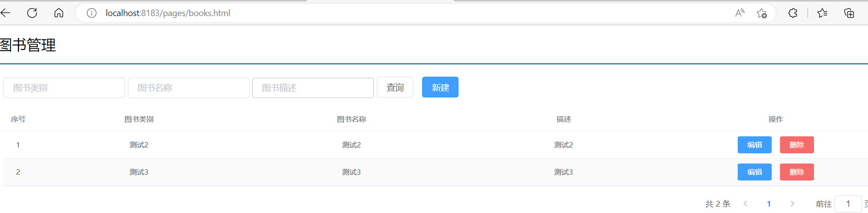This screenshot has height=213, width=868.
Task: Select 测试3 in the 描述 column
Action: tap(564, 172)
